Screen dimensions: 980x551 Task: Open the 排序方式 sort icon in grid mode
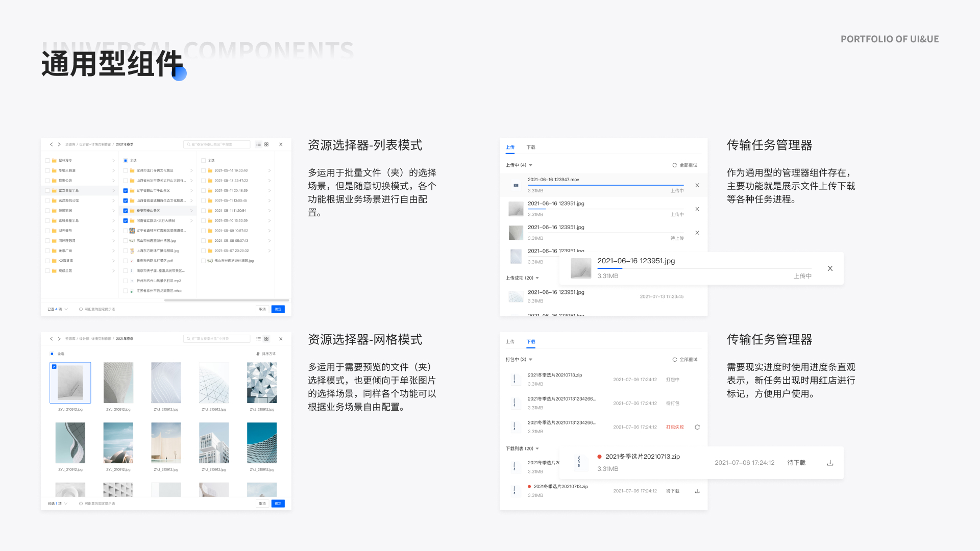point(258,354)
